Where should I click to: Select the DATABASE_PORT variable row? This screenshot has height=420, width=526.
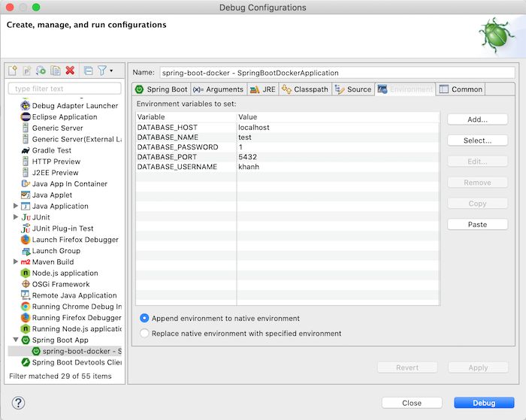288,157
